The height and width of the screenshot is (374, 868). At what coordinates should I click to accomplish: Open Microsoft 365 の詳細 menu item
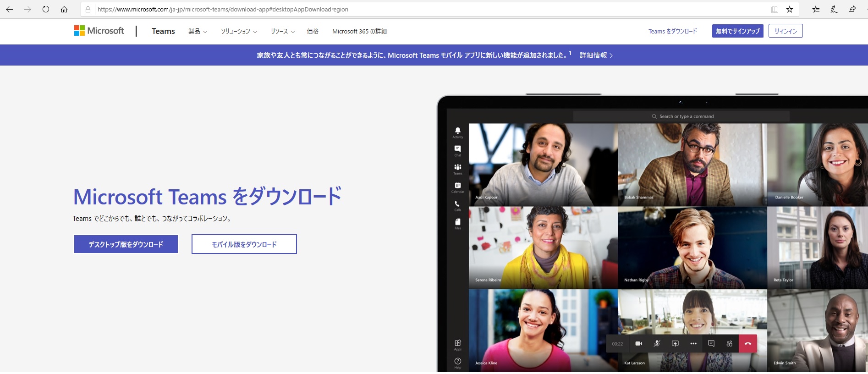[359, 31]
